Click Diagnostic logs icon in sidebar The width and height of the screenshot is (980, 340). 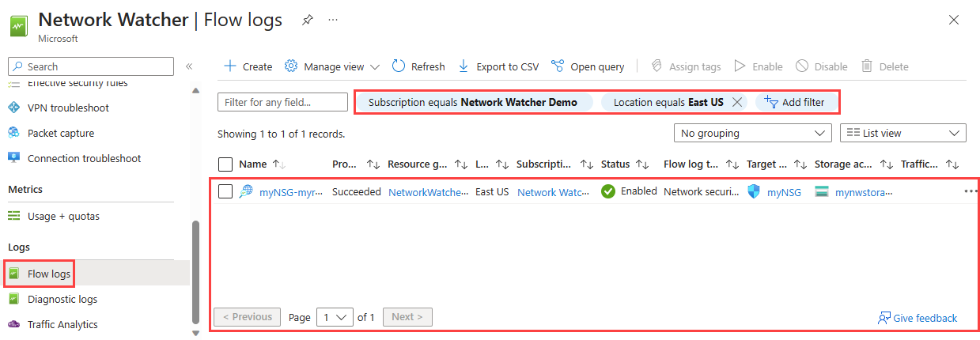coord(13,299)
